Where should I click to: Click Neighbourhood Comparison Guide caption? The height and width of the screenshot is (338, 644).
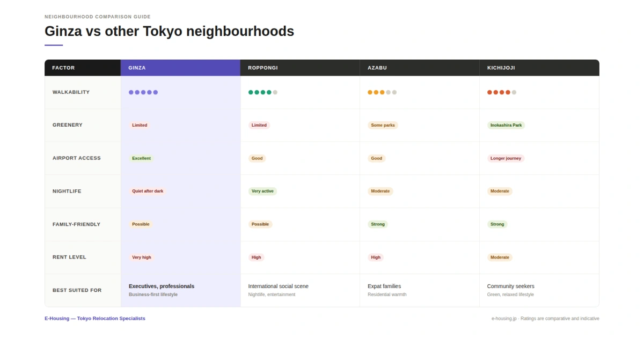coord(98,17)
